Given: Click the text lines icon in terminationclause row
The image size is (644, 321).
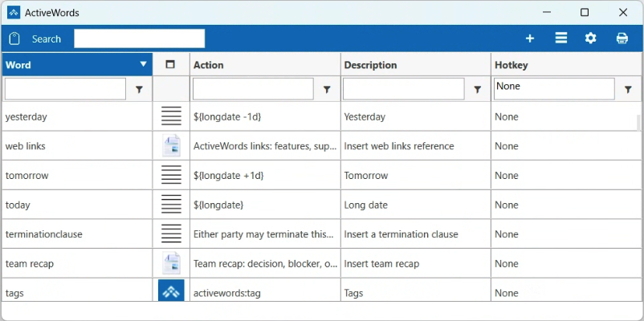Looking at the screenshot, I should (x=171, y=234).
